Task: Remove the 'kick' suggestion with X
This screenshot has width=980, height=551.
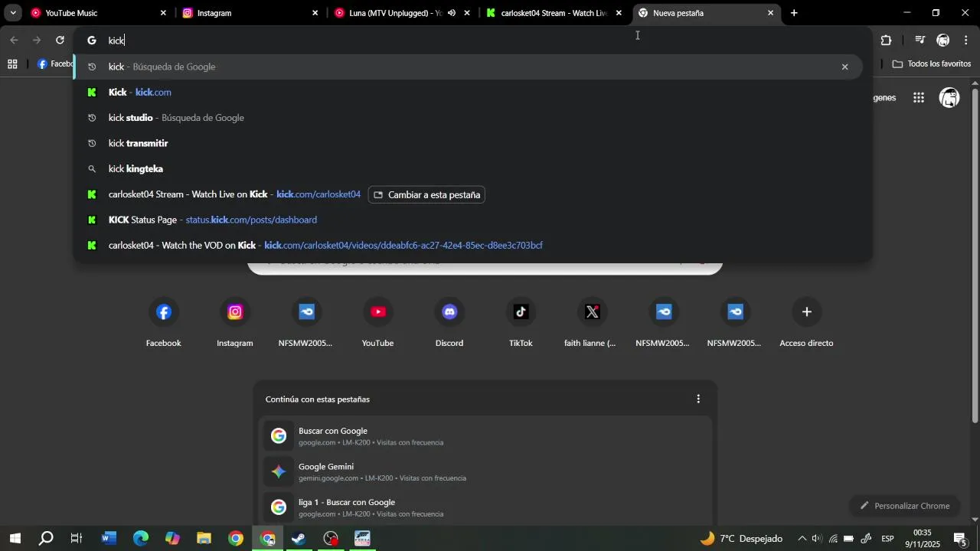Action: point(845,67)
